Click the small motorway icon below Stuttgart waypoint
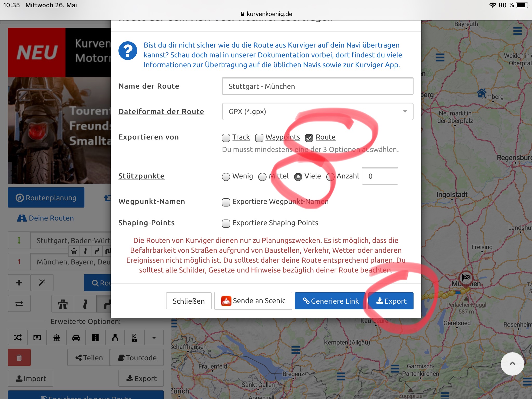 click(x=74, y=251)
